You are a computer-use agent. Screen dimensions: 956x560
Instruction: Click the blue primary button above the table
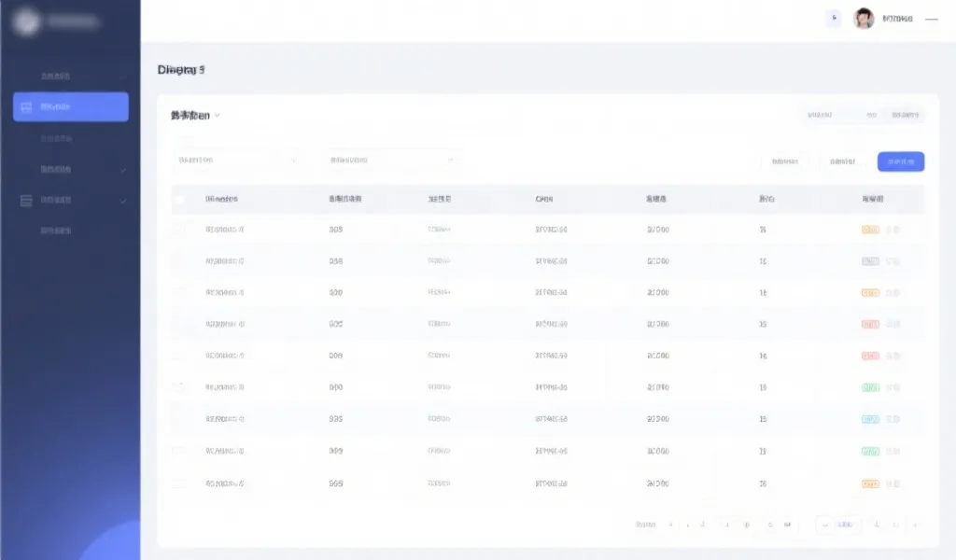900,161
